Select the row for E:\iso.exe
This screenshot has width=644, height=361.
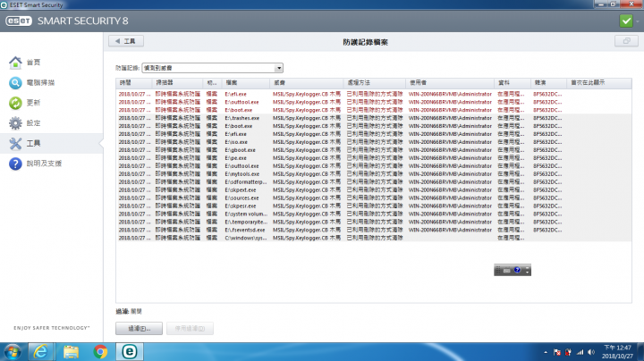374,142
